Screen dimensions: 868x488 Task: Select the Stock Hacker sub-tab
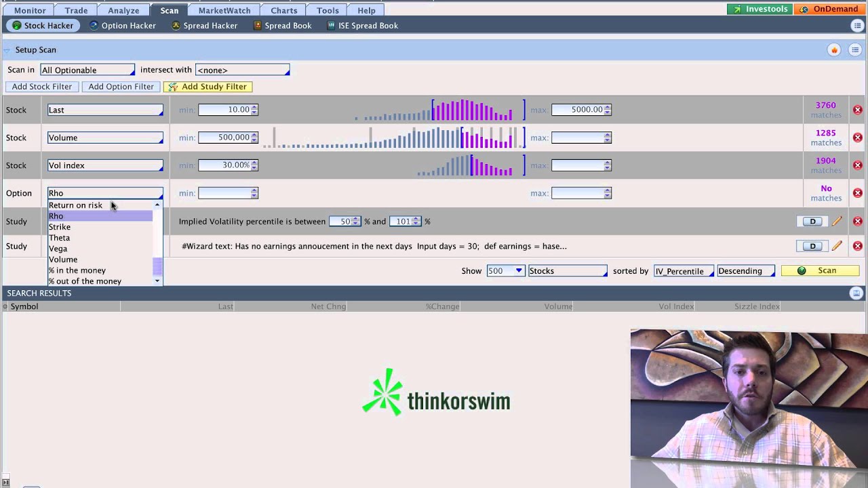point(43,26)
